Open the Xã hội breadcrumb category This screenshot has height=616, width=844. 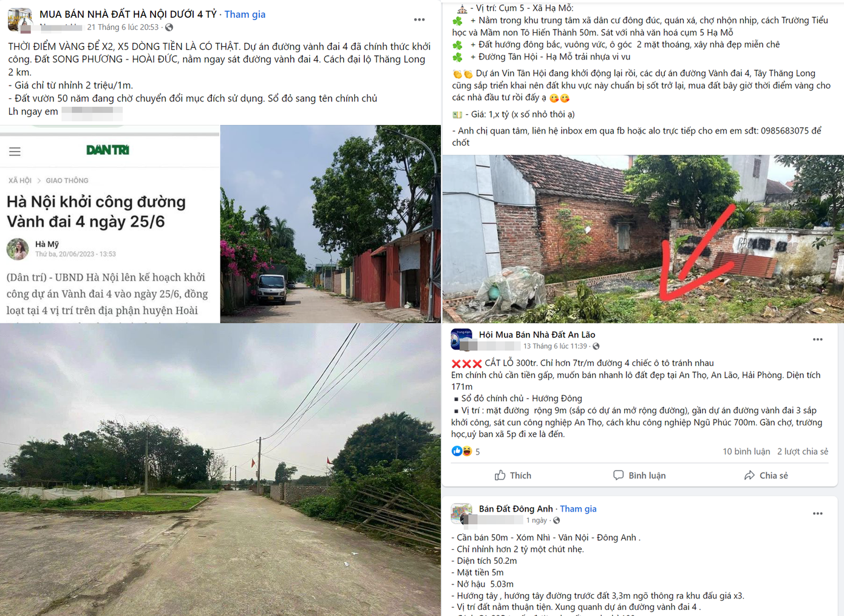pyautogui.click(x=20, y=180)
